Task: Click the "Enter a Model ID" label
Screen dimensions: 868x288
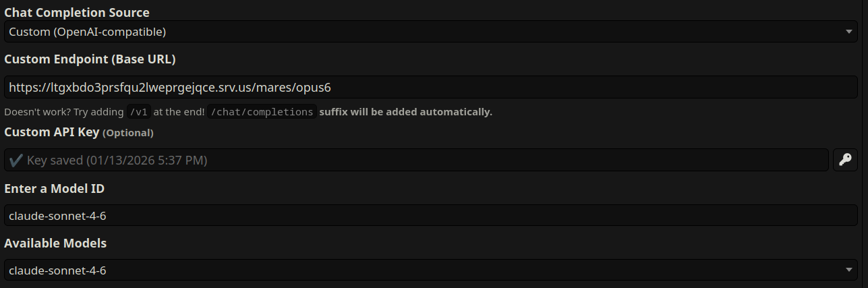Action: (x=54, y=188)
